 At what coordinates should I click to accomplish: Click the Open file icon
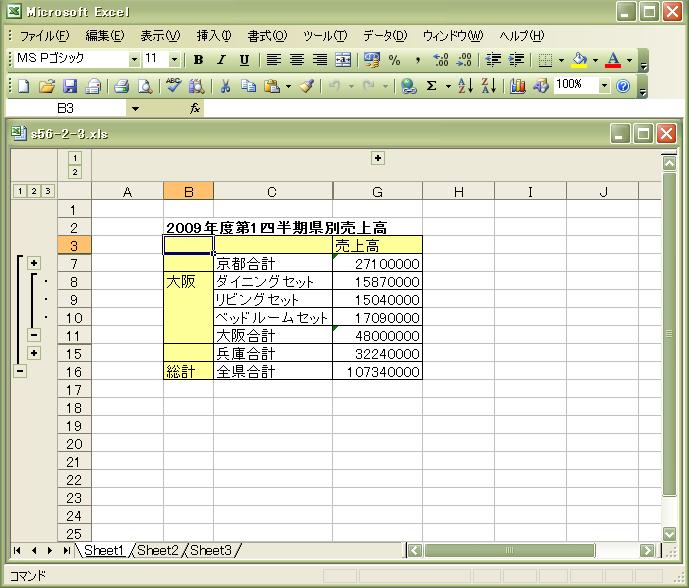[47, 86]
